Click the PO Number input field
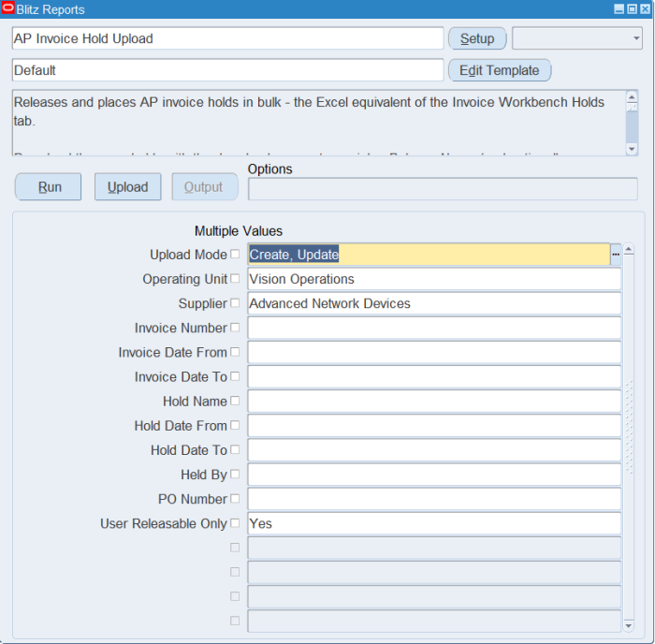Image resolution: width=655 pixels, height=644 pixels. (434, 499)
